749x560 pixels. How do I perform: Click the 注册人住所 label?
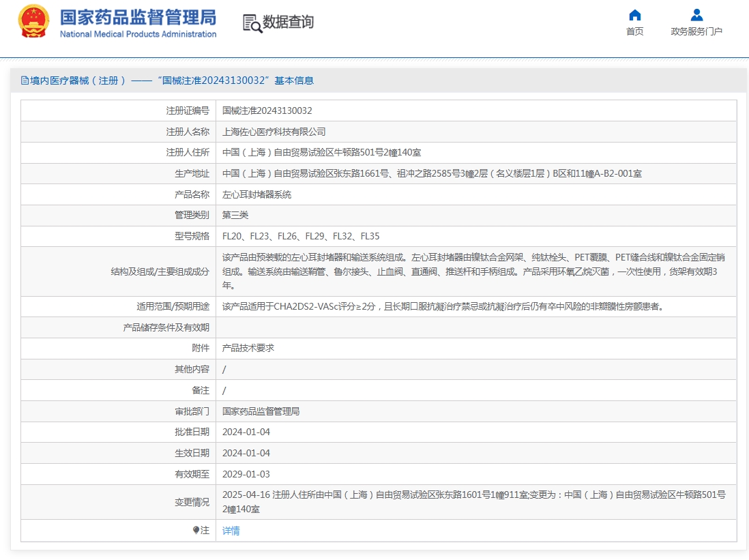click(187, 152)
